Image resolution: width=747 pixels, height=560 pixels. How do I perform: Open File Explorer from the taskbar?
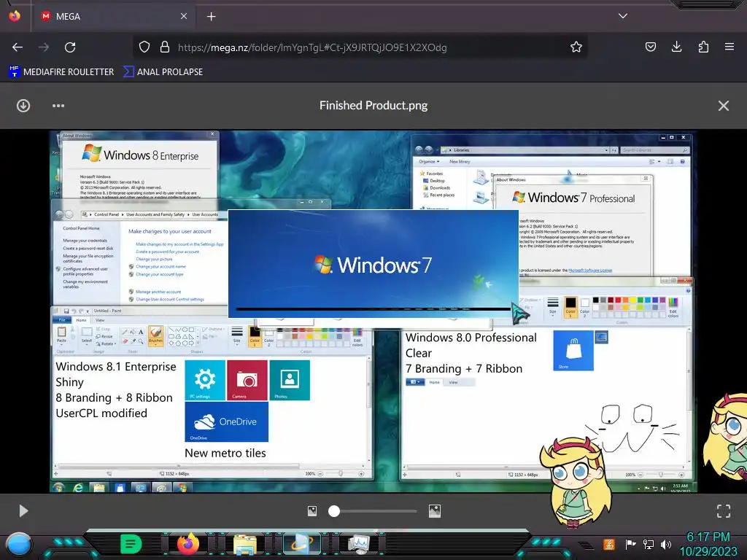pos(245,545)
